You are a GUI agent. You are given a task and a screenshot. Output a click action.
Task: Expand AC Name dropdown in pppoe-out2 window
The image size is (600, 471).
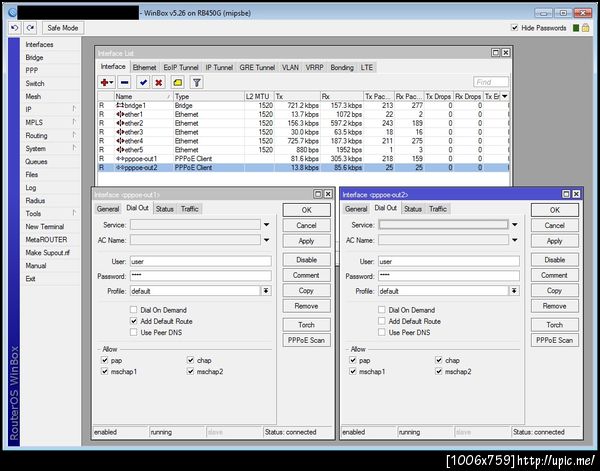515,240
